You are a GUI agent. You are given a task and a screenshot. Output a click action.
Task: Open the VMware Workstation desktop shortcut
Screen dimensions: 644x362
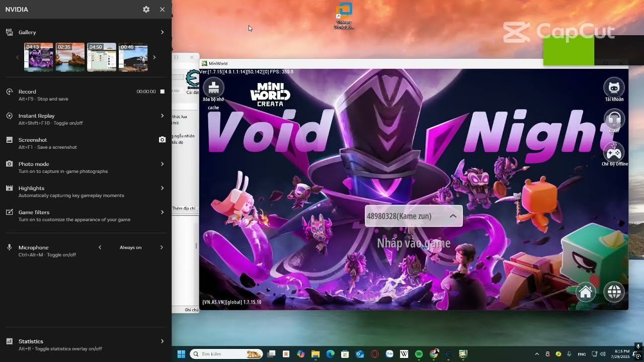344,16
